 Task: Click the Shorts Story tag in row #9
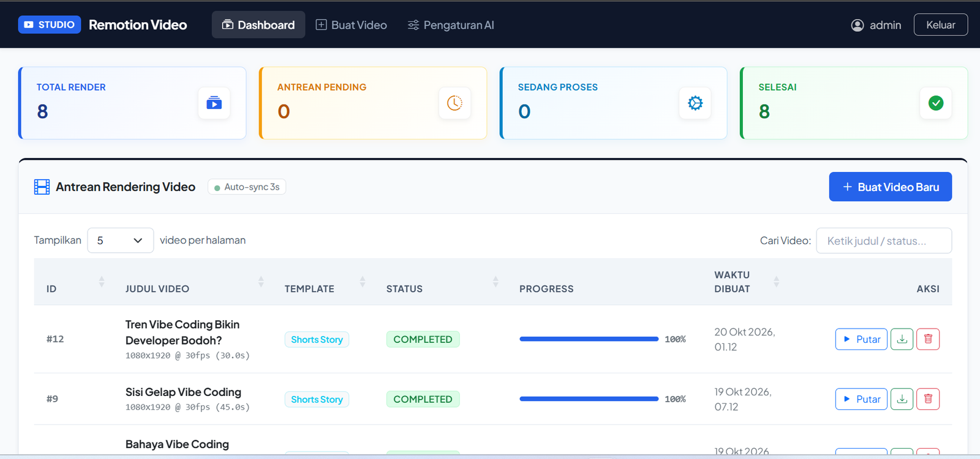click(317, 400)
